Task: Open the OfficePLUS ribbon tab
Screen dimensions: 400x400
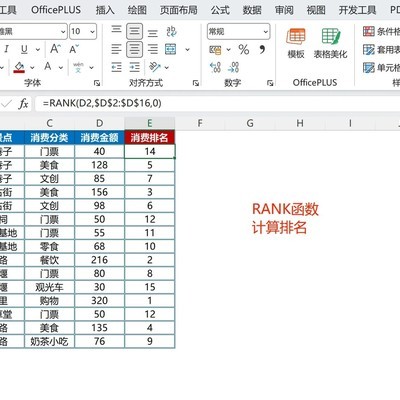Action: click(x=56, y=10)
